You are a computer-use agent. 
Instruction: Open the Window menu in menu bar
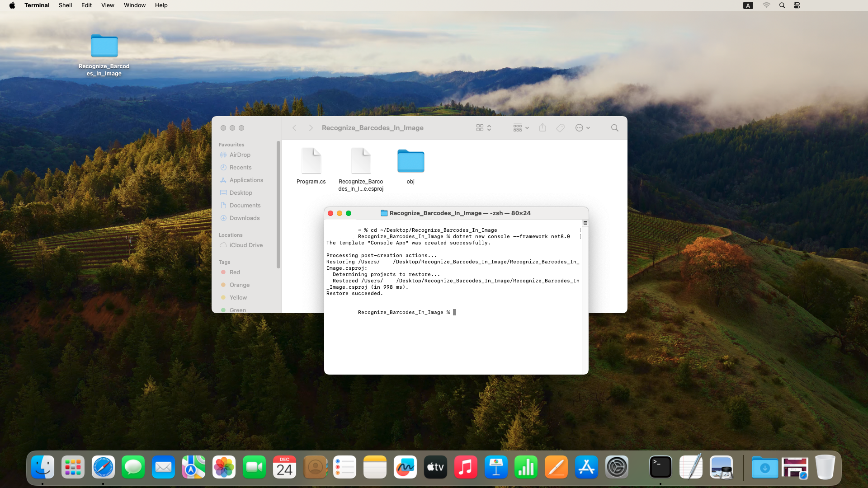135,5
